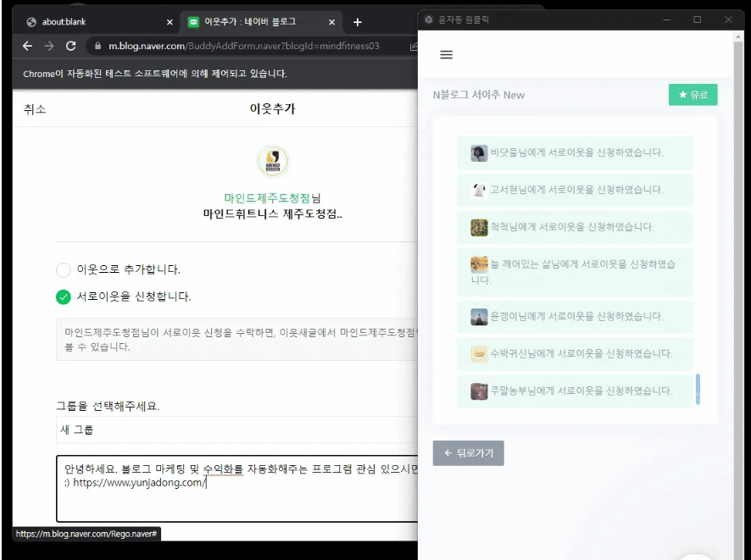Screen dimensions: 751x560
Task: Click the 주말농부님 avatar in the log
Action: pos(479,391)
